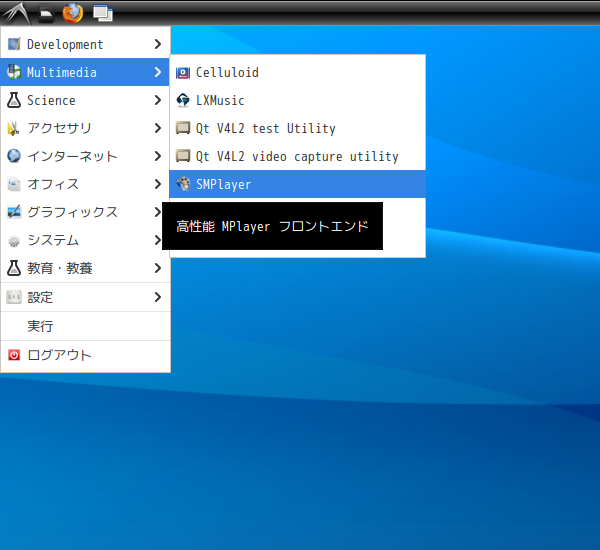Open the 教育・教養 menu category
Image resolution: width=600 pixels, height=550 pixels.
click(x=85, y=268)
